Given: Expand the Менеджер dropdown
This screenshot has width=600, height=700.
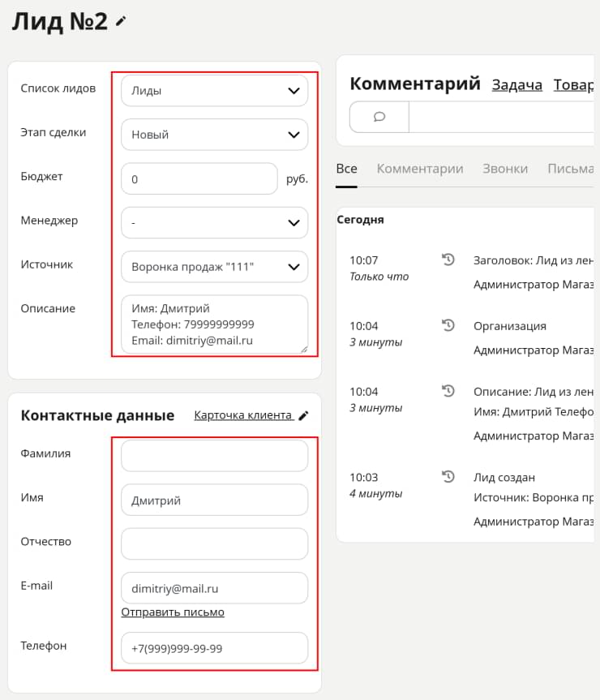Looking at the screenshot, I should [x=214, y=222].
